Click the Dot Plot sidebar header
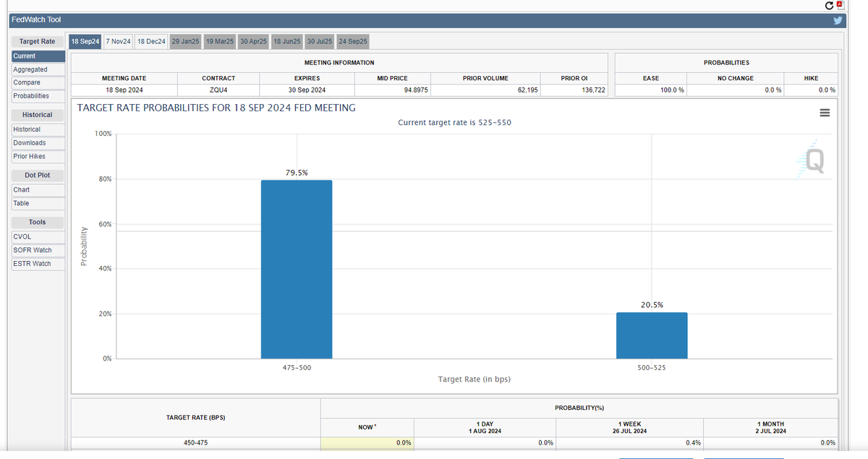Viewport: 868px width, 459px height. 38,175
